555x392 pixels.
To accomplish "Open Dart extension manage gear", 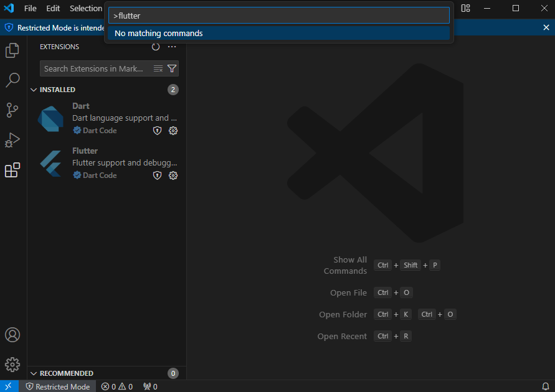I will [173, 131].
